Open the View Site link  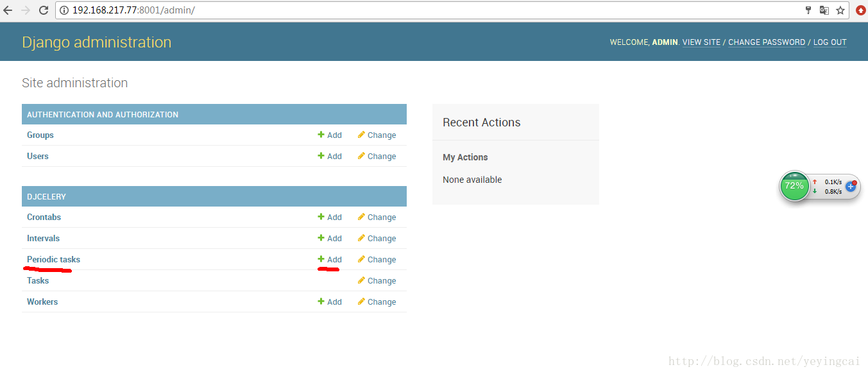point(701,42)
